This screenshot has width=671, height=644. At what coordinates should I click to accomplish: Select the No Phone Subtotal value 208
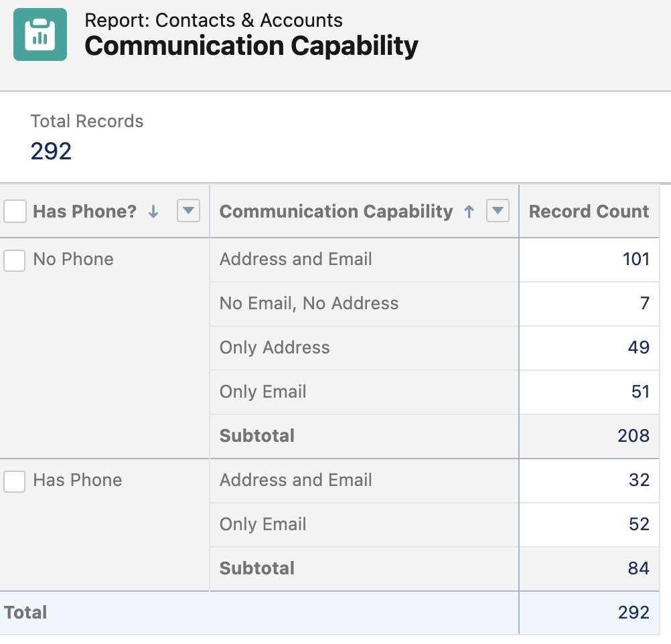pos(633,436)
